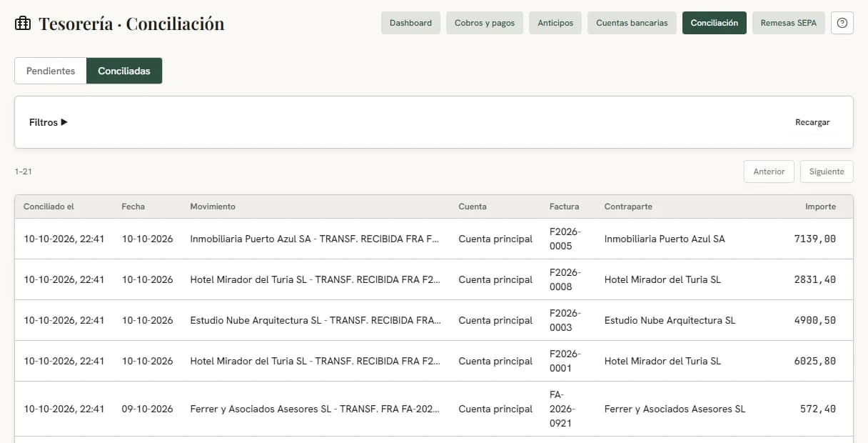Click the Inmobiliaria Puerto Azul SA movement description
This screenshot has width=868, height=443.
[316, 239]
